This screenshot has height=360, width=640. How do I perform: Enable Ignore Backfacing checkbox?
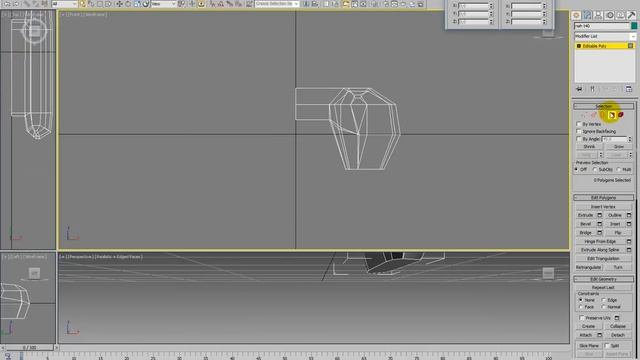579,131
